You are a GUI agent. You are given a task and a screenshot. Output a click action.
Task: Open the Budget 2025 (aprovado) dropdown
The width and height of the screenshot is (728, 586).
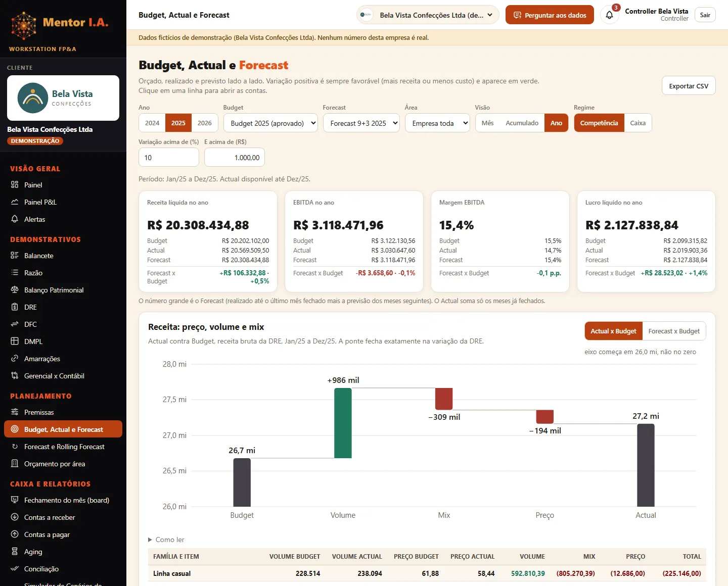point(270,123)
